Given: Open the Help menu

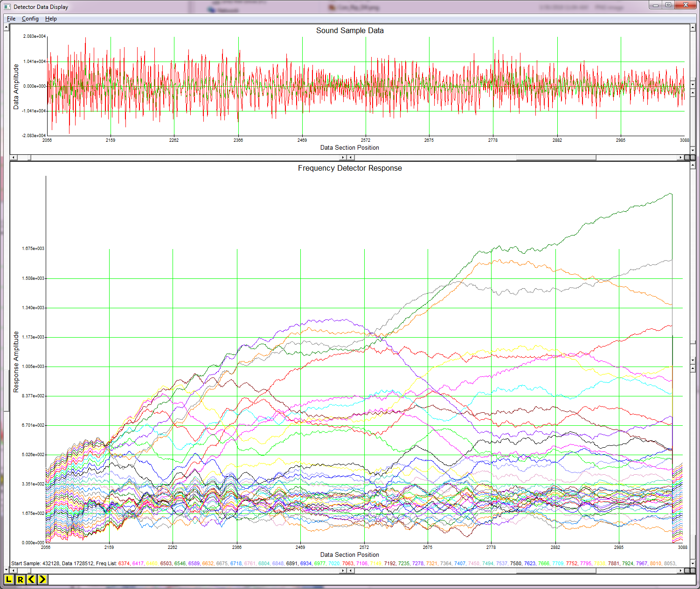Looking at the screenshot, I should (51, 19).
